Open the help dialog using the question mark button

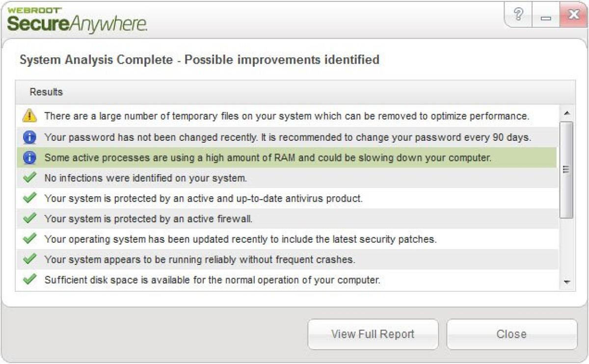(519, 14)
